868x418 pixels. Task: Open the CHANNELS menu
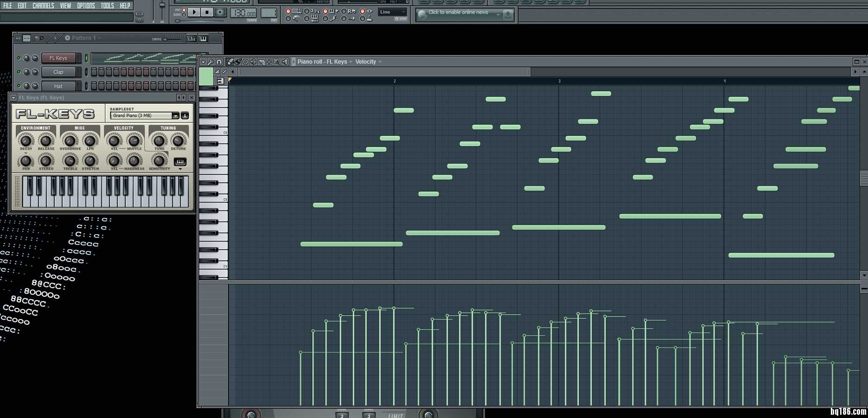[43, 6]
